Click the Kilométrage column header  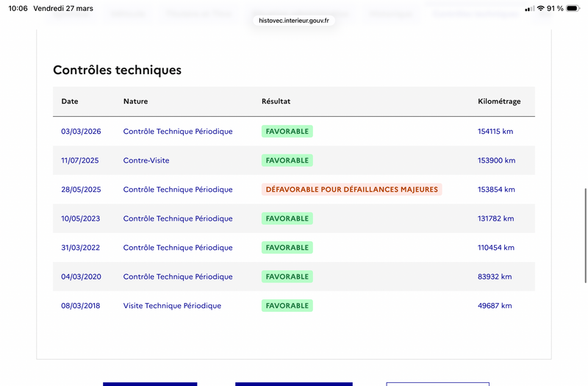[499, 101]
